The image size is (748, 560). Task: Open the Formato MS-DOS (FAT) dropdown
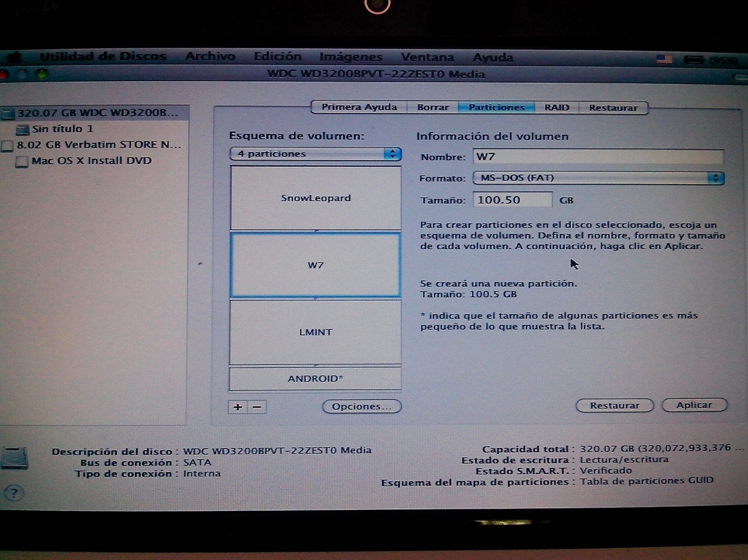598,178
